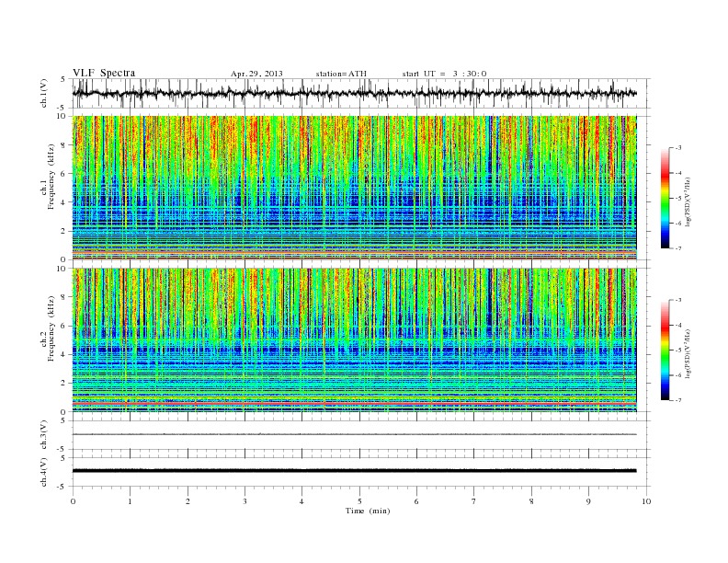Click the ch.1 voltage waveform trace

pos(354,93)
